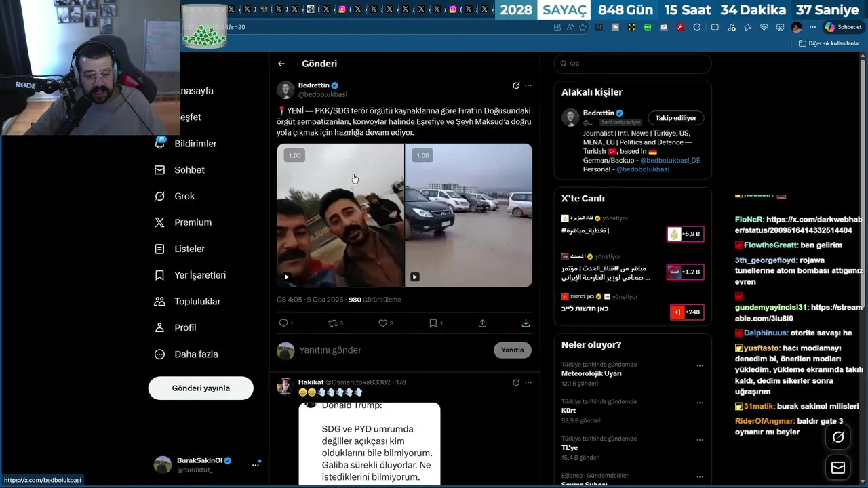Open more options for Kürt trend
Image resolution: width=868 pixels, height=488 pixels.
pyautogui.click(x=700, y=403)
